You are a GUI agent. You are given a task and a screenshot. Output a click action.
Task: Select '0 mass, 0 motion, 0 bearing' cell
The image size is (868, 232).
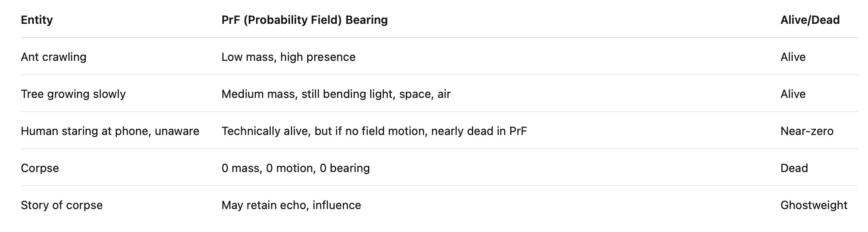click(x=295, y=168)
